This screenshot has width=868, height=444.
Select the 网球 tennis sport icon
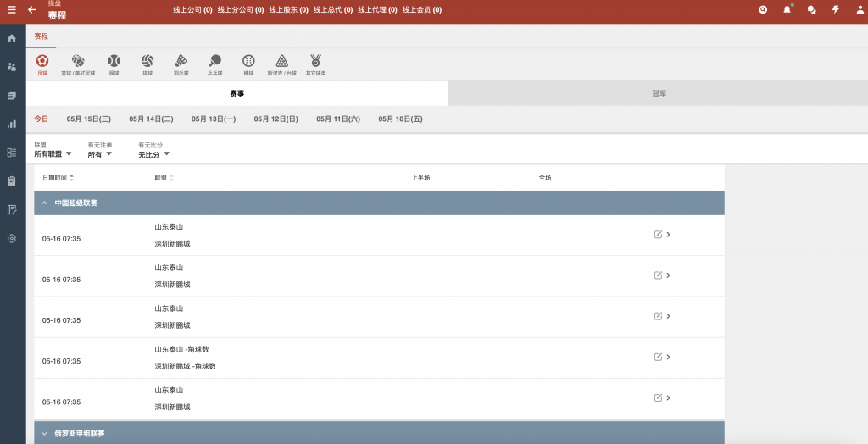tap(114, 64)
